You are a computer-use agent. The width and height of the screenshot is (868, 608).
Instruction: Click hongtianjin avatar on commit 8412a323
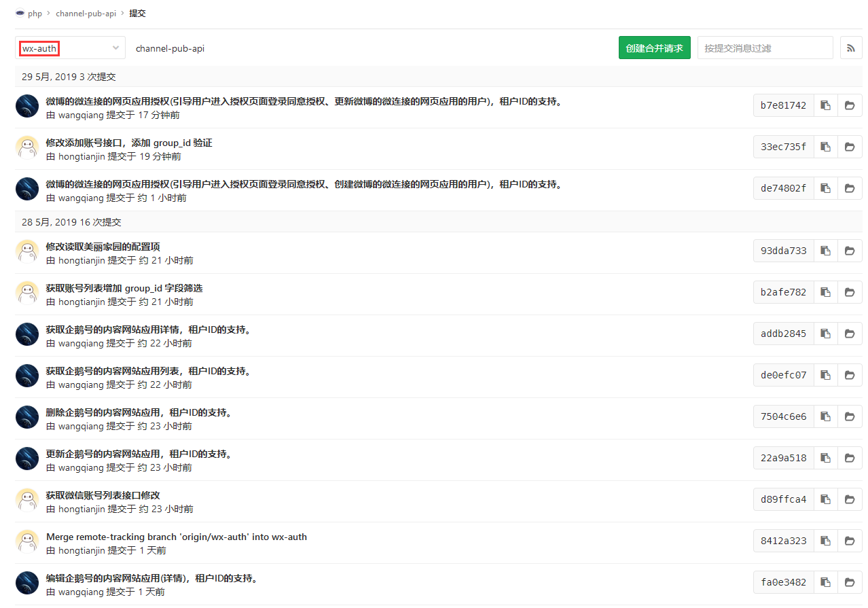[x=27, y=541]
